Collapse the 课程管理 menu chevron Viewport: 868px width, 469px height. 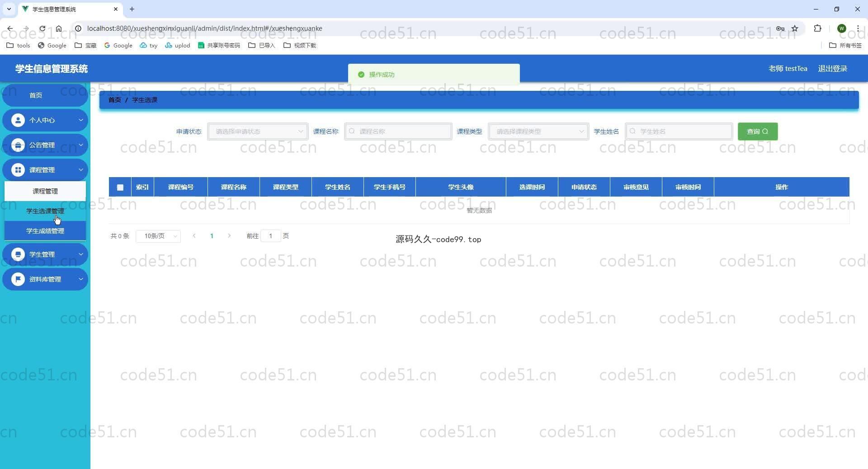[81, 170]
